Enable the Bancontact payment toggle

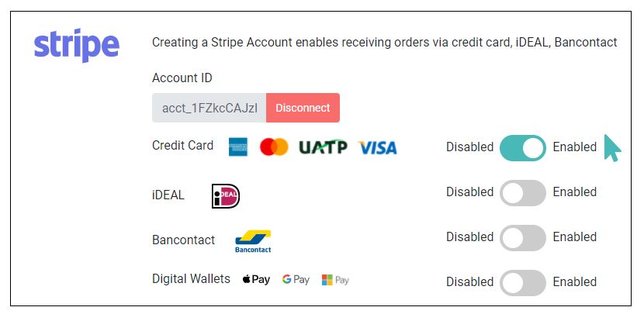523,238
